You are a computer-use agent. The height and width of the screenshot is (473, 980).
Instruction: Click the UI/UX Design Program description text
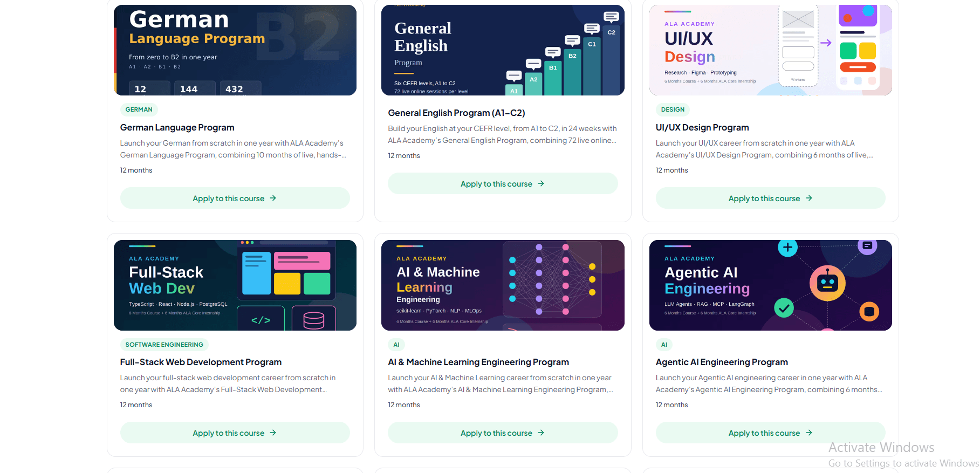click(x=764, y=149)
